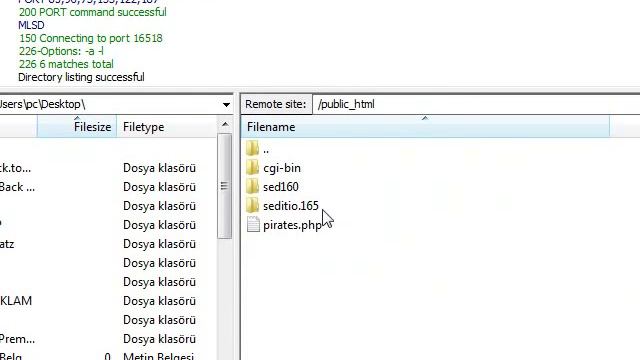The width and height of the screenshot is (640, 360).
Task: Click the '226 6 matches total' log line
Action: coord(66,64)
